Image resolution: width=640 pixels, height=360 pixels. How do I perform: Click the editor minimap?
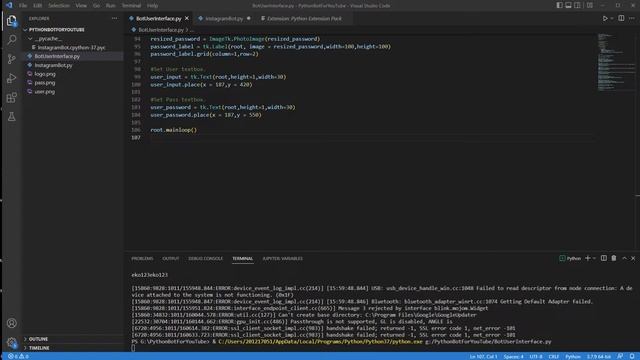click(x=616, y=61)
